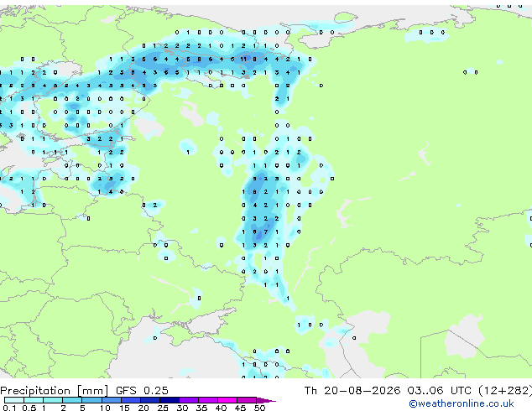The height and width of the screenshot is (411, 532).
Task: Click the 'GFS 0.25' model label
Action: (x=142, y=391)
